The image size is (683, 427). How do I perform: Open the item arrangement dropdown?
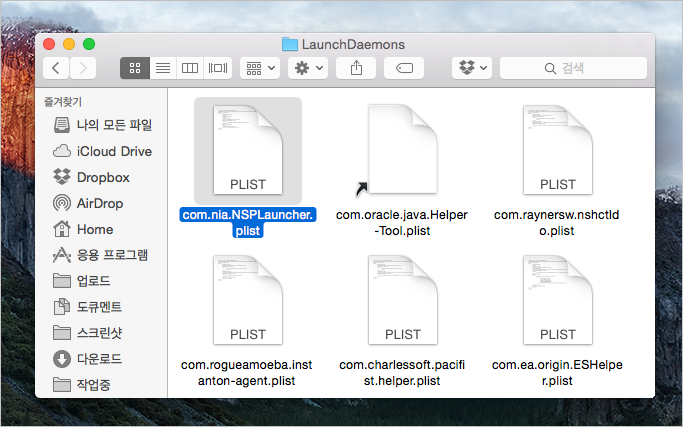(x=260, y=68)
